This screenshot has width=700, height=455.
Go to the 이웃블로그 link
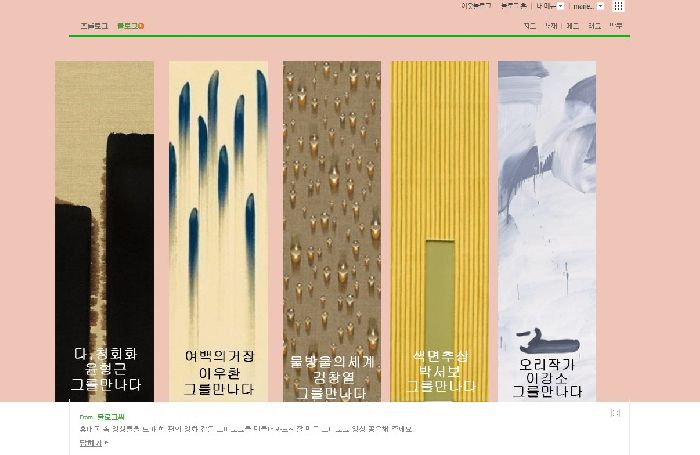(476, 6)
